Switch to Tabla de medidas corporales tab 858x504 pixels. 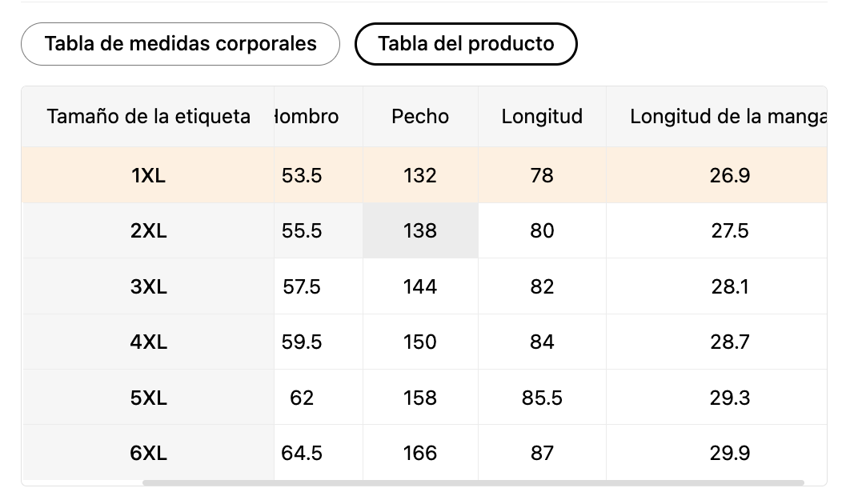coord(180,44)
